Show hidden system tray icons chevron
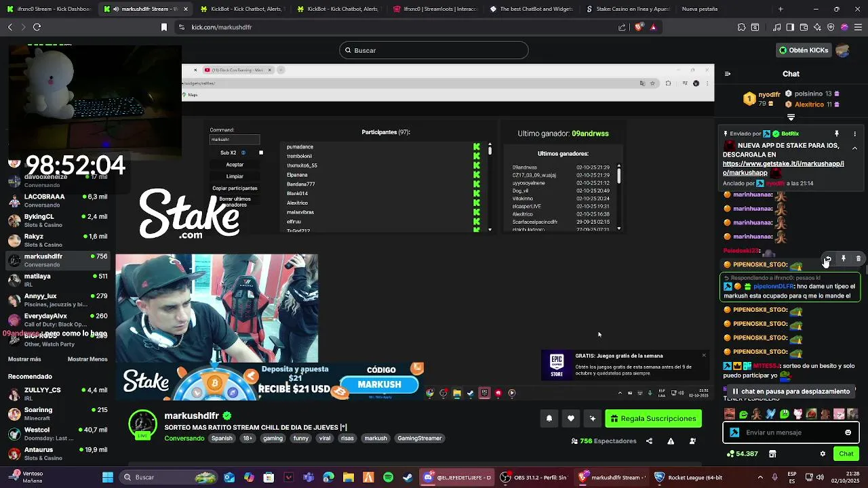Viewport: 868px width, 488px height. [760, 477]
